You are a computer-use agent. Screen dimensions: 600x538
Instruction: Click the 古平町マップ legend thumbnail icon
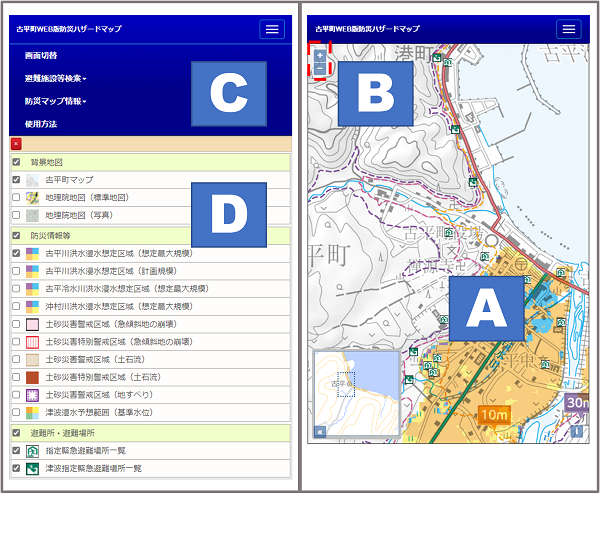coord(32,180)
